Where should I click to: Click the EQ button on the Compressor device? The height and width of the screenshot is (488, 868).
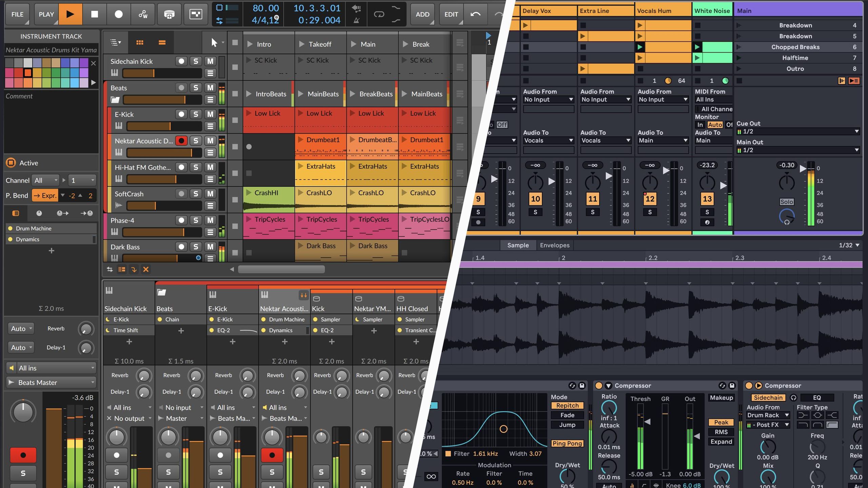click(x=817, y=398)
